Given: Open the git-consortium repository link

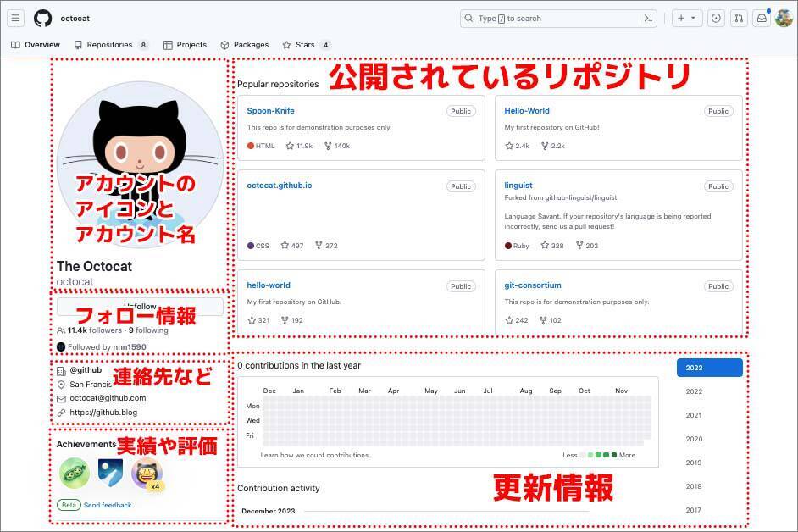Looking at the screenshot, I should pyautogui.click(x=533, y=285).
